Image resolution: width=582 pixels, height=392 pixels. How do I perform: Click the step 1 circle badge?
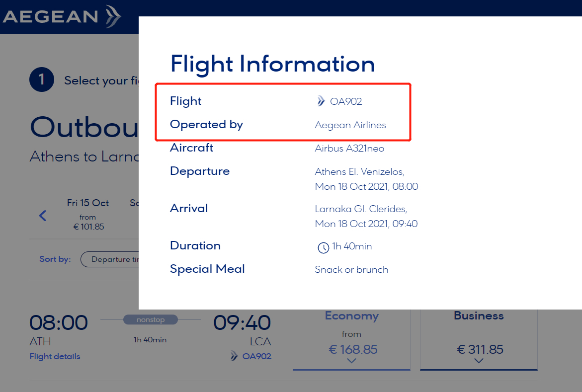tap(42, 80)
